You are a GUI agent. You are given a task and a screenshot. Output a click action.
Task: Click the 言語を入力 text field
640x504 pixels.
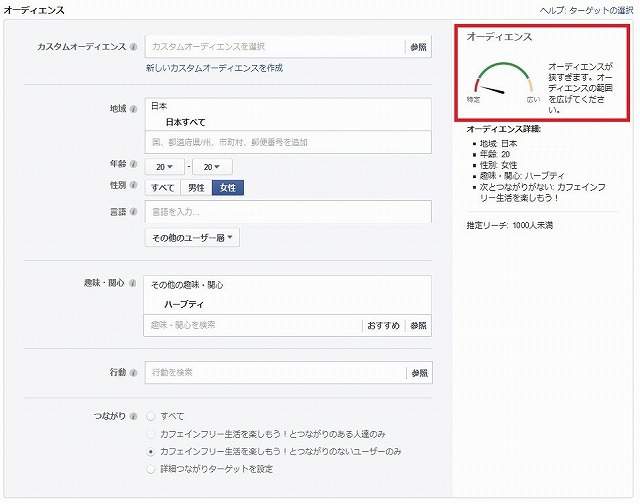click(x=287, y=212)
